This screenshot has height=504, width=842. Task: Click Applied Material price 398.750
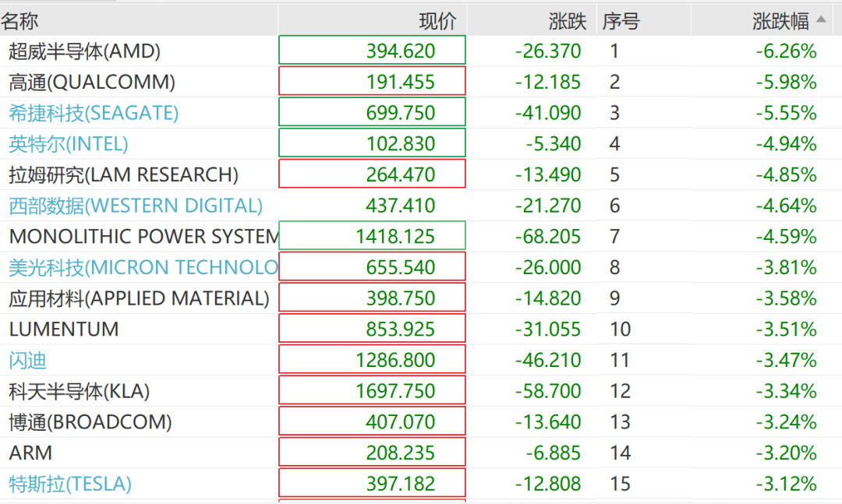pos(401,298)
